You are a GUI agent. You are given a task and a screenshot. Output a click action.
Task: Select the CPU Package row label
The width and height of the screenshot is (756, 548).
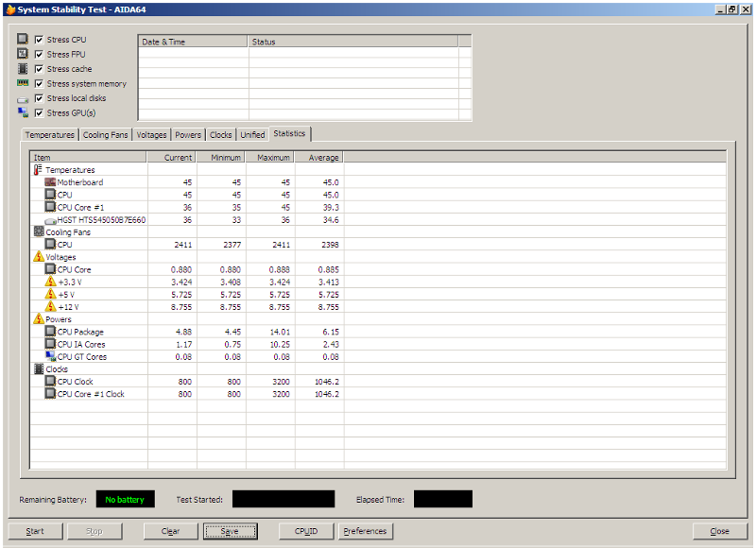coord(80,332)
